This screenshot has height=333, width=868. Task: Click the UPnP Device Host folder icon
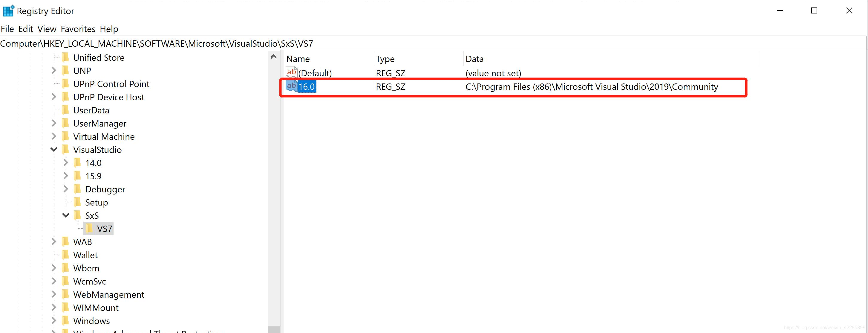pos(66,97)
